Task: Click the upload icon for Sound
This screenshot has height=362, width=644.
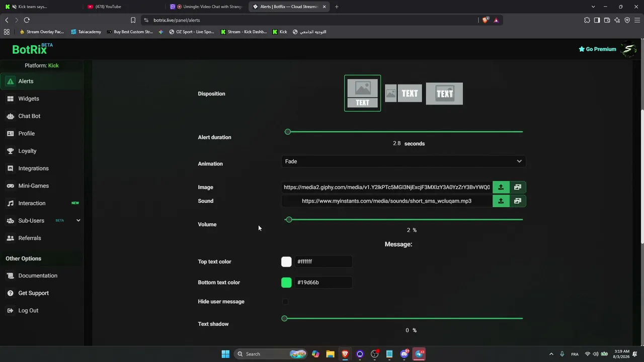Action: click(x=501, y=201)
